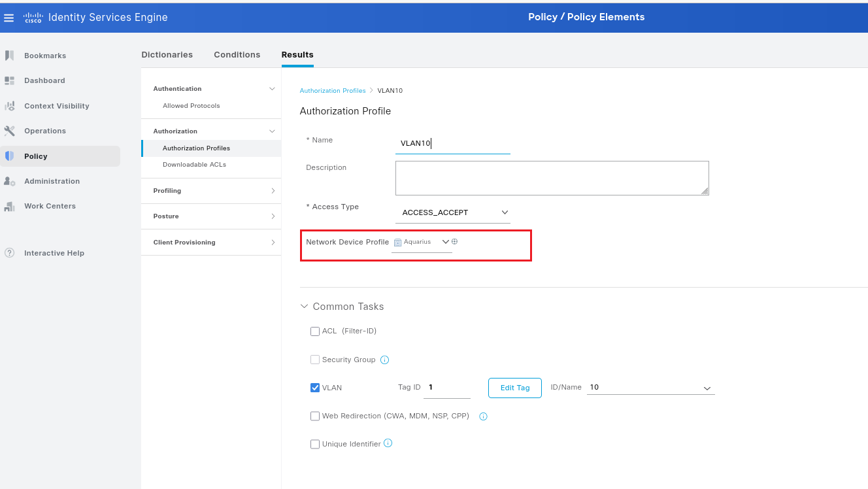Click the Web Redirection info icon
The width and height of the screenshot is (868, 489).
pos(483,416)
